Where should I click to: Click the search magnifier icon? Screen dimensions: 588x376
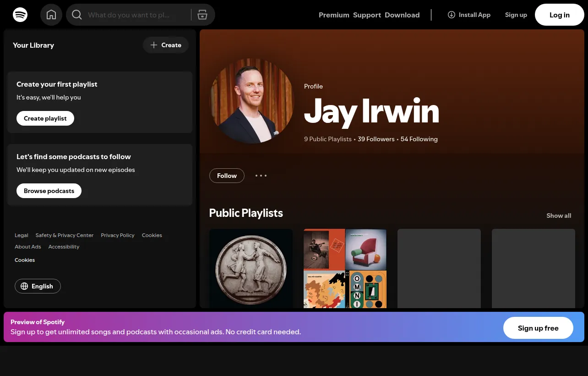[x=77, y=15]
